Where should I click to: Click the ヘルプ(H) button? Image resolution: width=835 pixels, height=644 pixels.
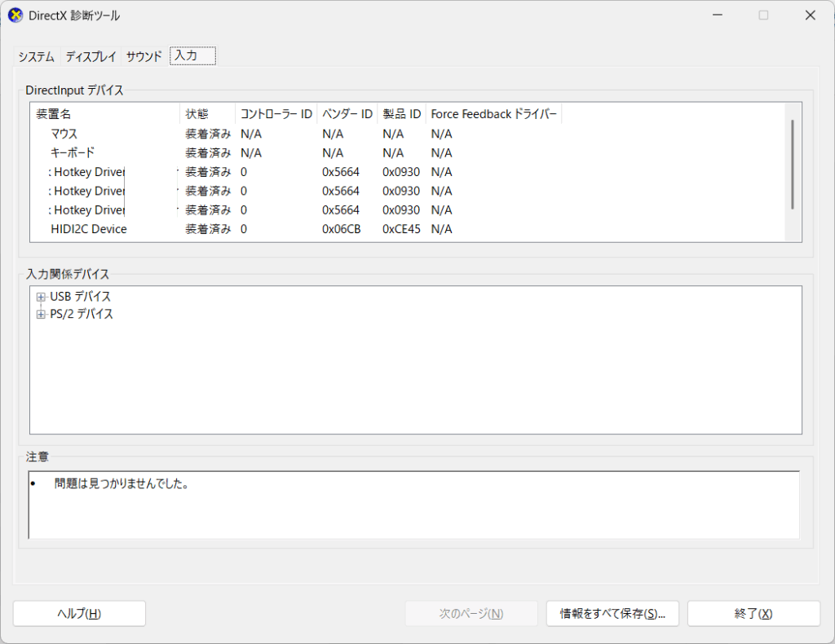pos(79,614)
